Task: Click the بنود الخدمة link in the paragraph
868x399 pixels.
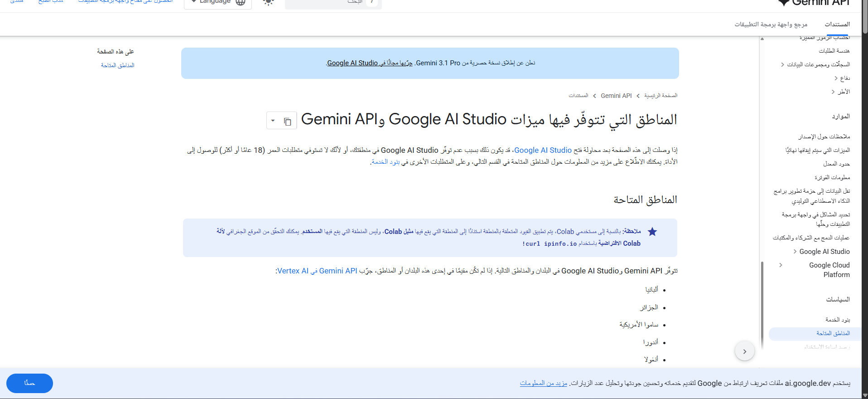Action: click(385, 162)
